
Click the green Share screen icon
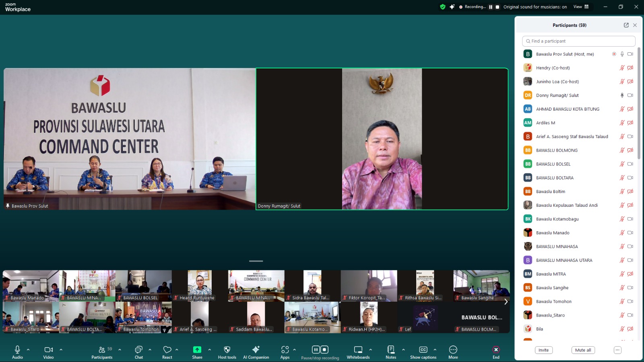coord(197,350)
